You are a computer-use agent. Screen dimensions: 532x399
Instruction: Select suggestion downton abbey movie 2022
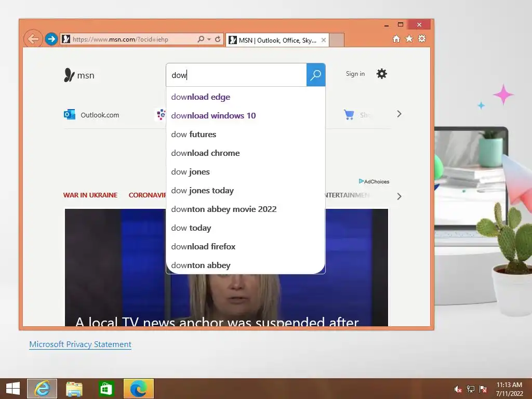[245, 209]
